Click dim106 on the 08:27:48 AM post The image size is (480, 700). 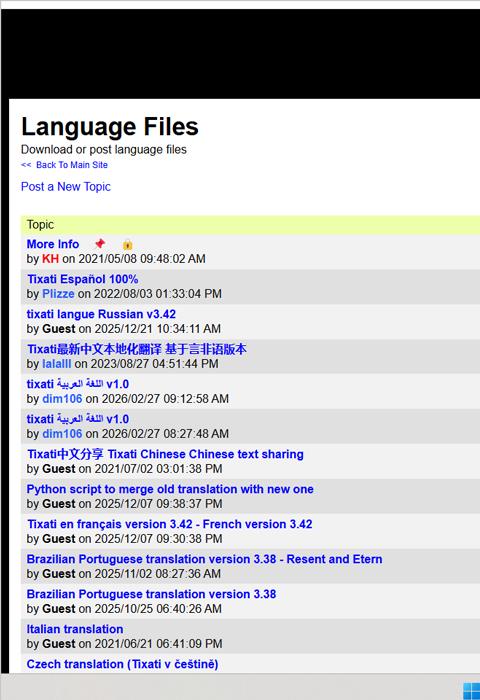[62, 433]
